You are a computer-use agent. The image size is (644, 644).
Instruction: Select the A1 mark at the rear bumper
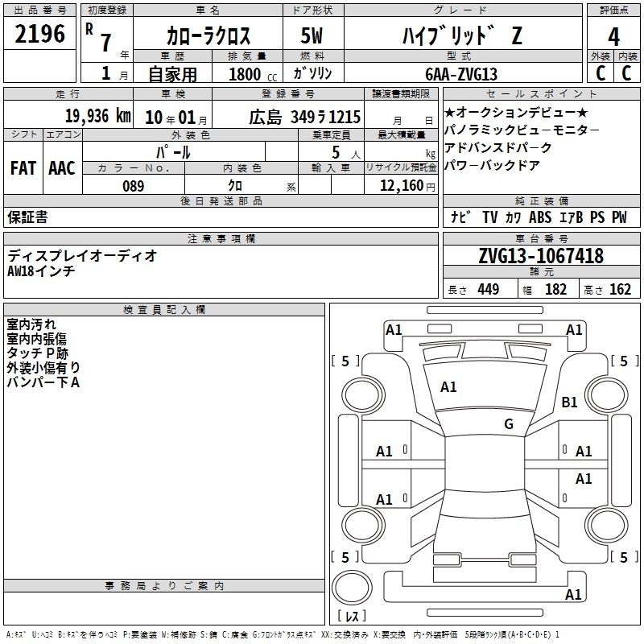click(573, 595)
